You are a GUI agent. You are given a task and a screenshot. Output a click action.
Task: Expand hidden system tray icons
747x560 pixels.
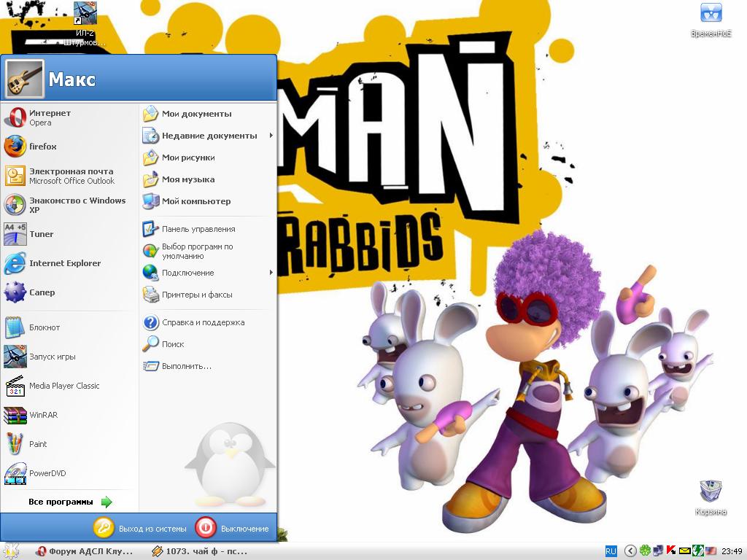630,551
